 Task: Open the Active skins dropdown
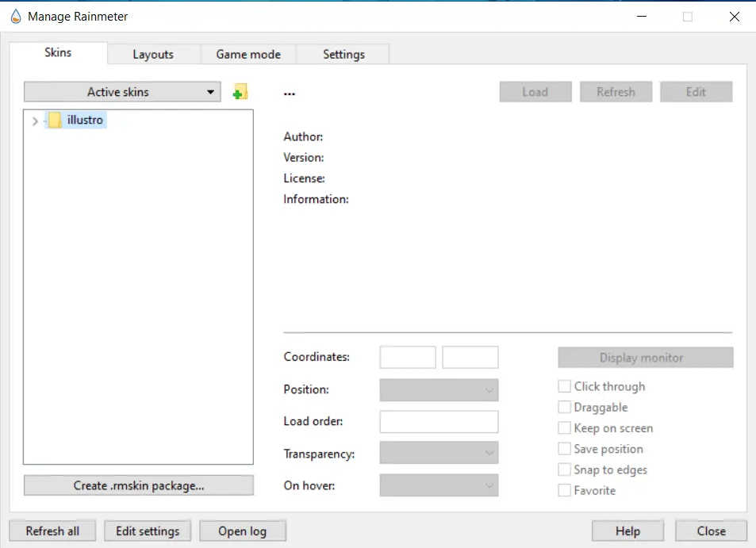click(x=121, y=92)
